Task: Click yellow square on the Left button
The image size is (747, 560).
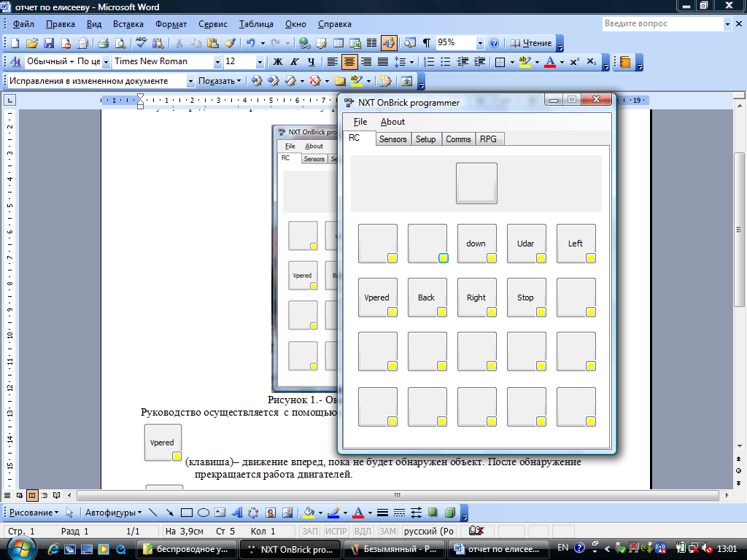Action: point(591,258)
